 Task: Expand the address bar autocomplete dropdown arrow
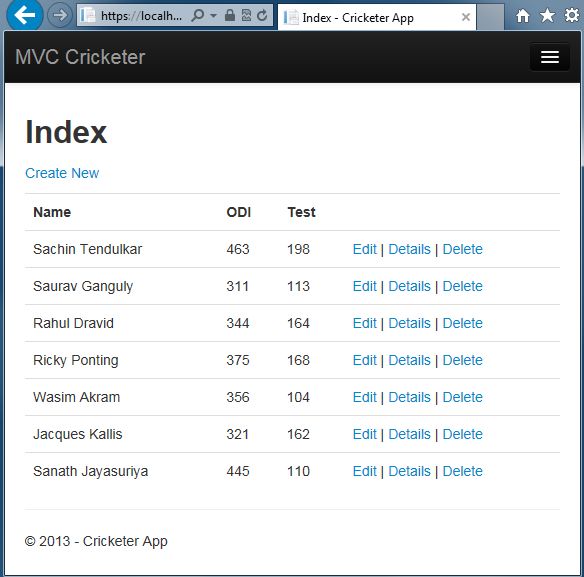[213, 16]
